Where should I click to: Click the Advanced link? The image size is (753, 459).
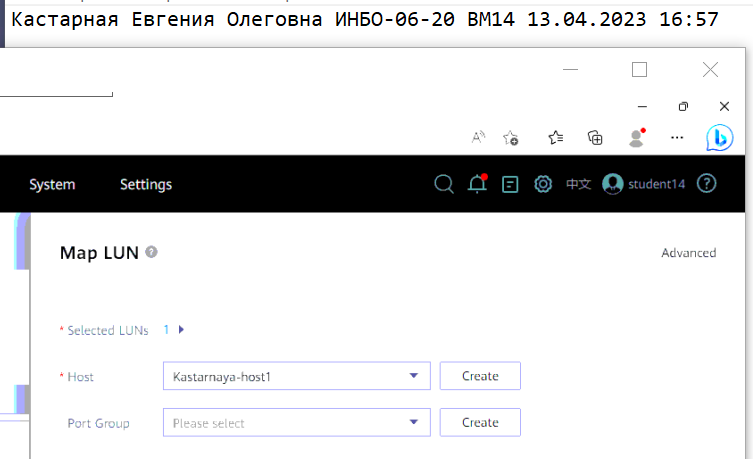click(x=689, y=253)
